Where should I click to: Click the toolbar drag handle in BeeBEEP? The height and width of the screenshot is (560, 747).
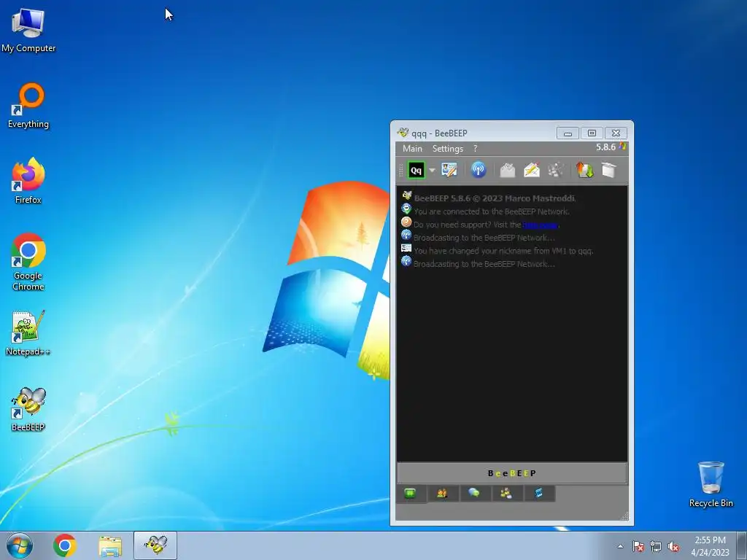point(400,171)
